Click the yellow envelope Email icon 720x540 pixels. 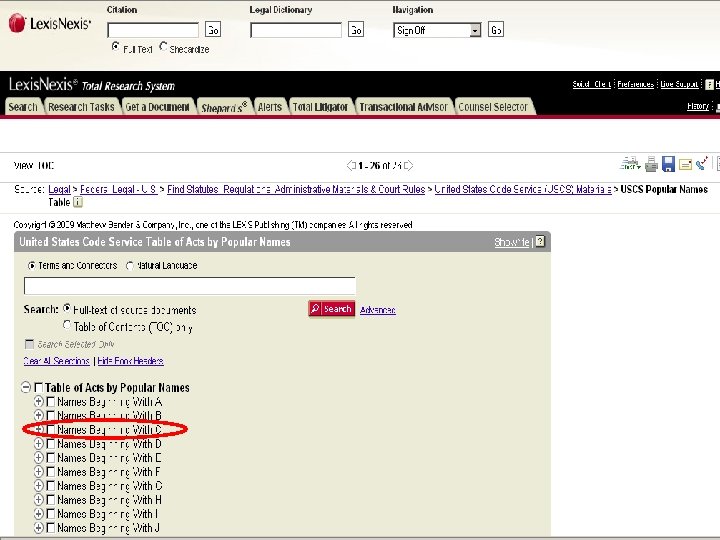click(685, 164)
